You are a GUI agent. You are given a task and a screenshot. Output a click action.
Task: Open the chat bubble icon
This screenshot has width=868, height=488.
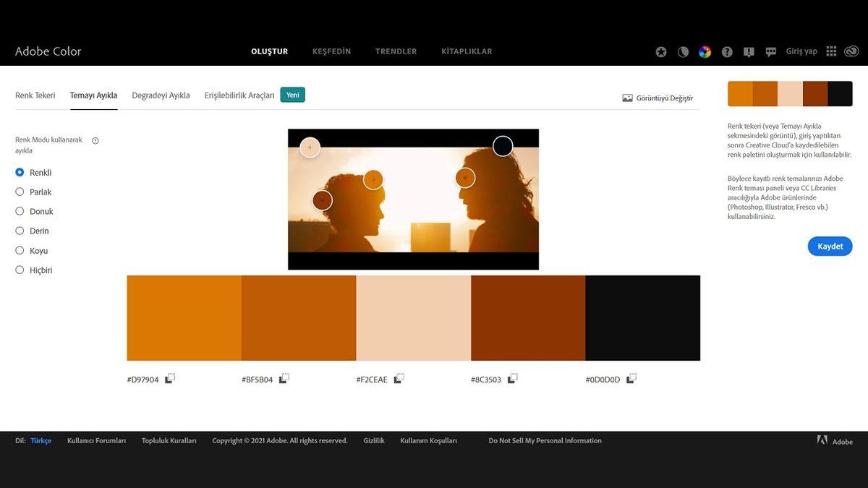(x=771, y=52)
